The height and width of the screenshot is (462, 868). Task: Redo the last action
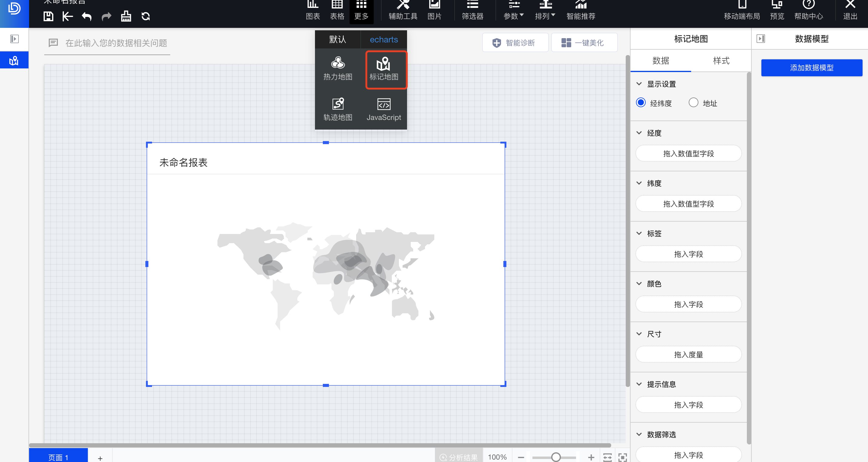[x=107, y=16]
